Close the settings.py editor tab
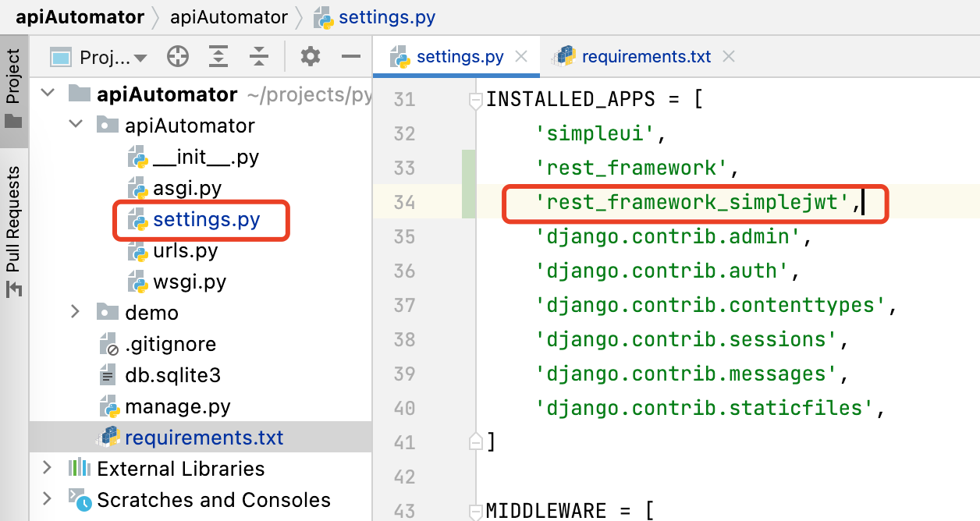This screenshot has height=521, width=980. (522, 57)
